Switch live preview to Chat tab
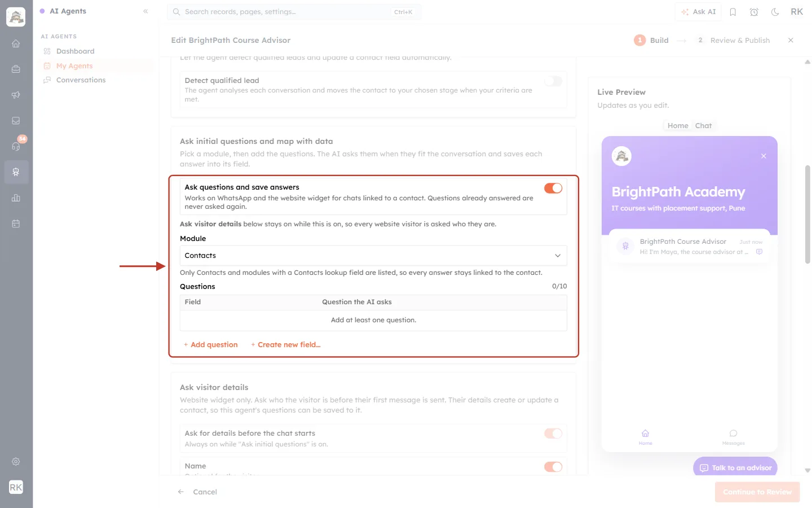Viewport: 812px width, 508px height. coord(703,126)
